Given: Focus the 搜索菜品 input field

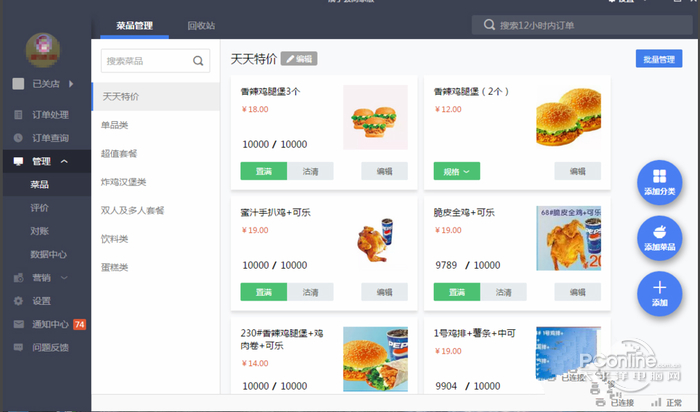Looking at the screenshot, I should (155, 61).
